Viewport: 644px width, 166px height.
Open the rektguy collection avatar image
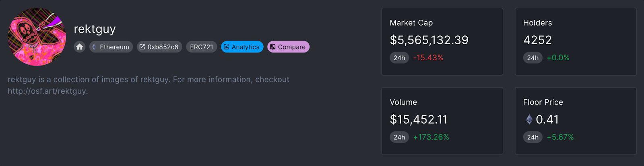click(37, 37)
